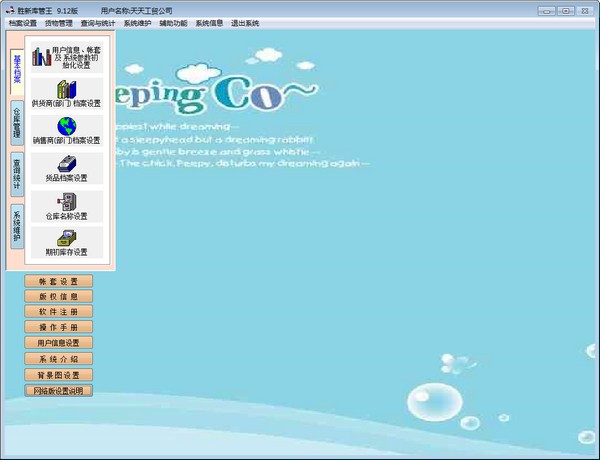Screen dimensions: 600x460
Task: Open the 货物管理 menu
Action: coord(59,22)
